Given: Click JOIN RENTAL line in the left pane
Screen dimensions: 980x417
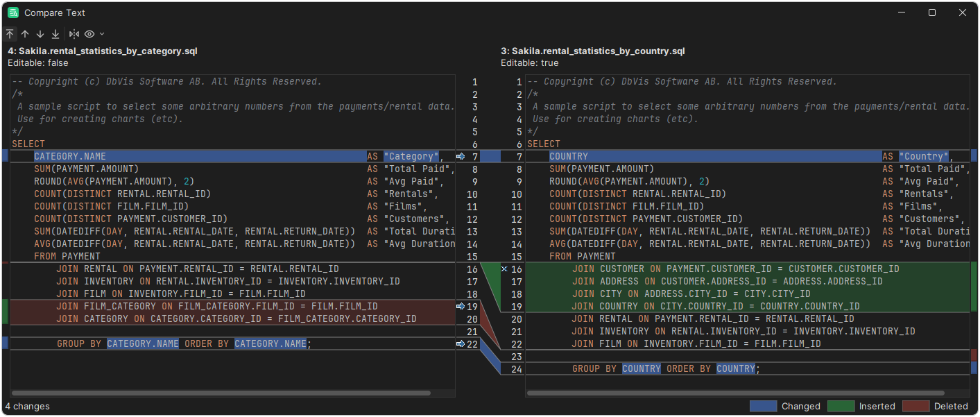Looking at the screenshot, I should [x=198, y=269].
